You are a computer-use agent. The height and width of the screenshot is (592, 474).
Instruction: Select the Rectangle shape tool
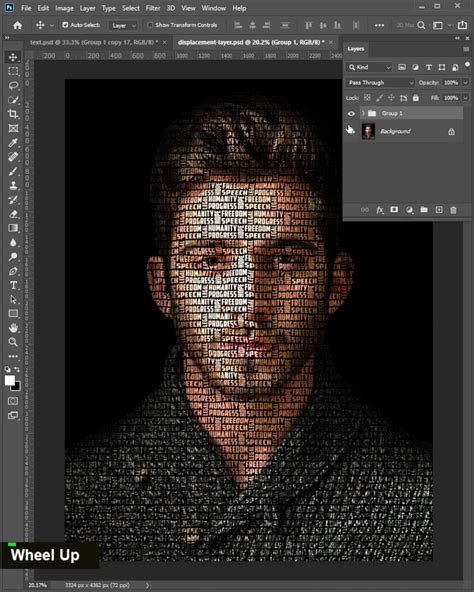pos(13,313)
